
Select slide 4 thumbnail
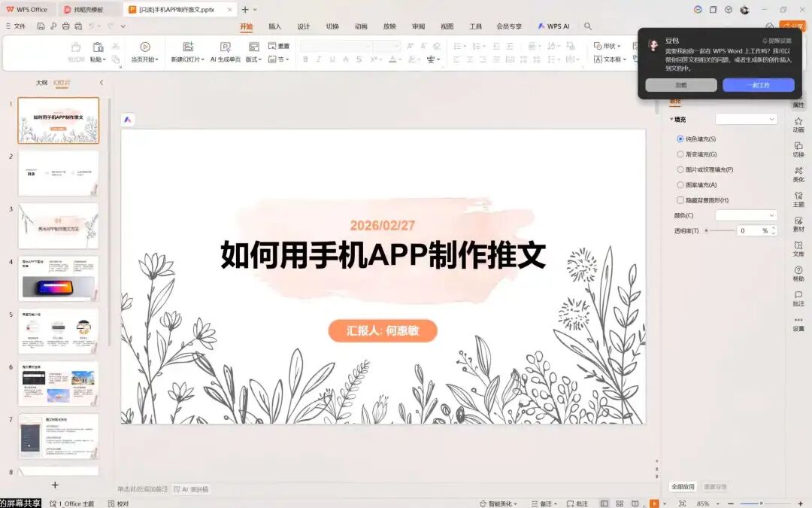59,278
